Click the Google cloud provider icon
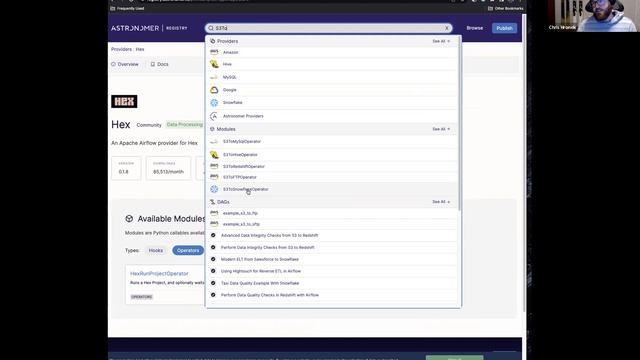 pos(214,90)
